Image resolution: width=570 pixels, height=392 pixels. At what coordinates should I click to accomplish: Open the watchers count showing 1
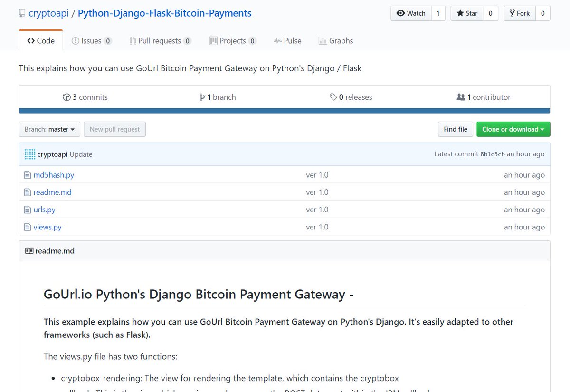coord(438,13)
